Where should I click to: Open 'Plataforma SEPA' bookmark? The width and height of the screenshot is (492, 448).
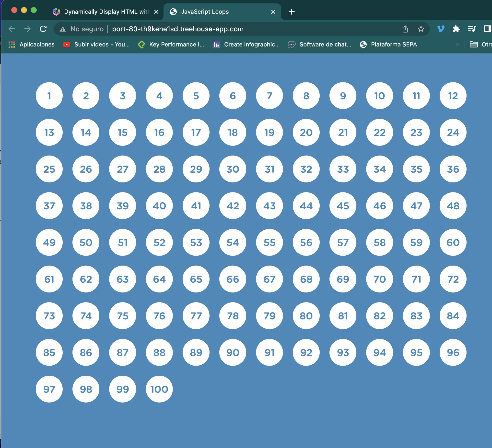tap(388, 45)
